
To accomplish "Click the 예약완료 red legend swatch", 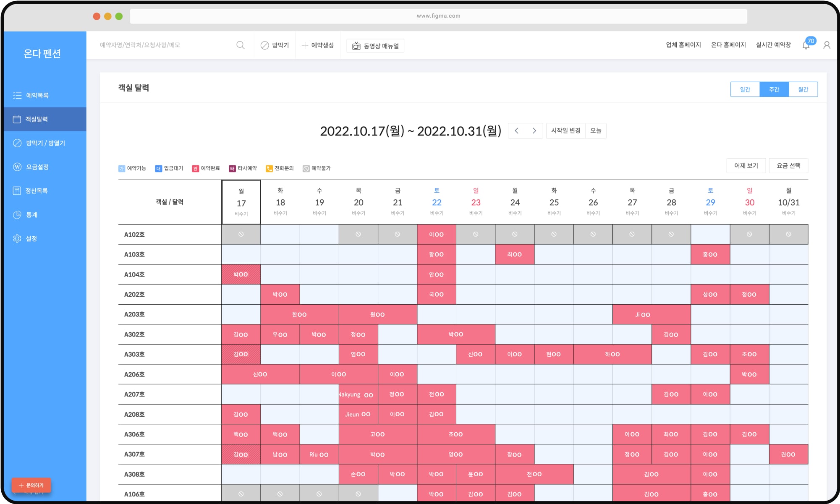I will pos(195,169).
